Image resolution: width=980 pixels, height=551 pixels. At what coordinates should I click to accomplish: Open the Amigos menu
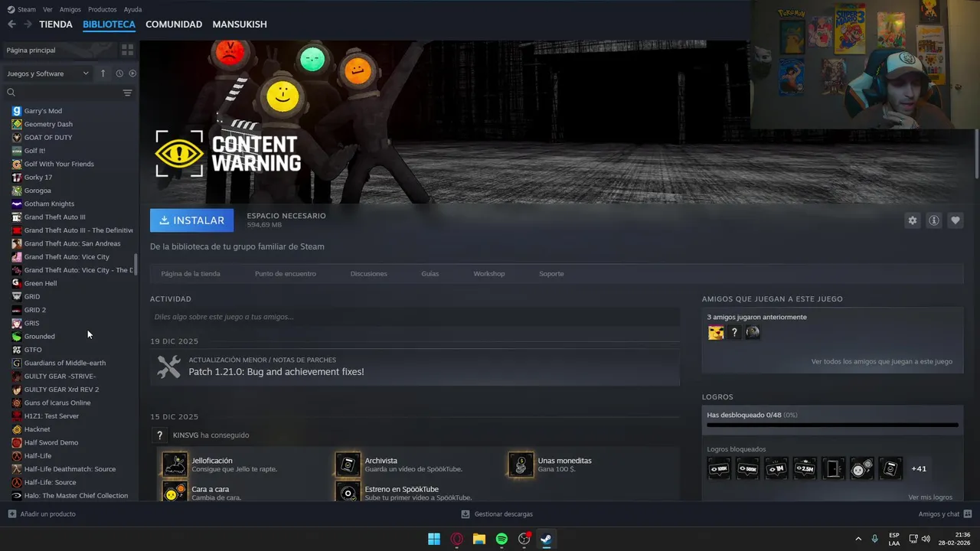(x=70, y=9)
